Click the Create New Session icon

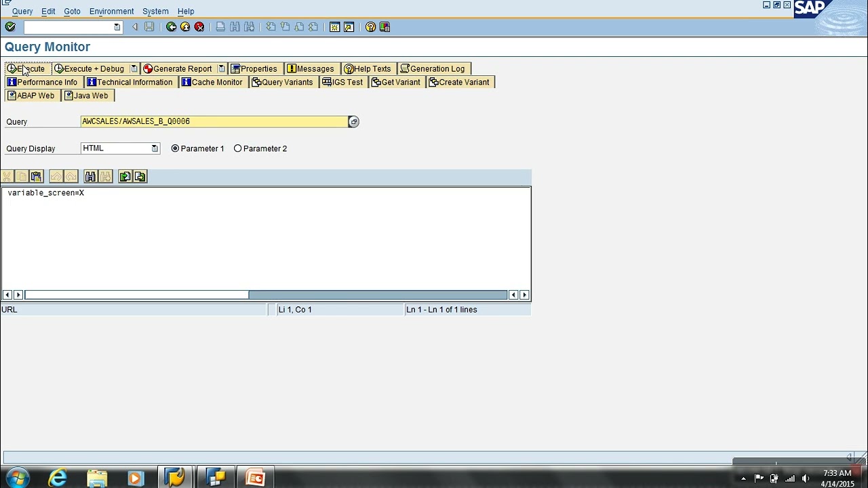tap(334, 27)
